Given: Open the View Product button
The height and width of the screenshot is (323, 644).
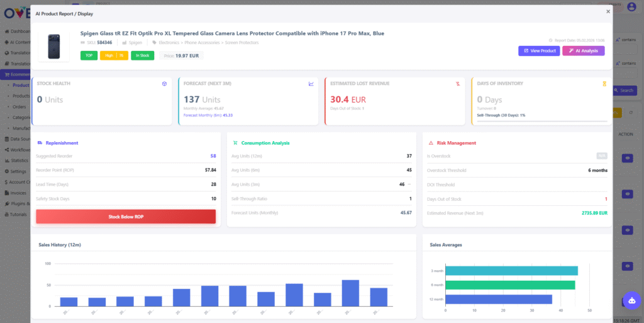Looking at the screenshot, I should (x=538, y=51).
